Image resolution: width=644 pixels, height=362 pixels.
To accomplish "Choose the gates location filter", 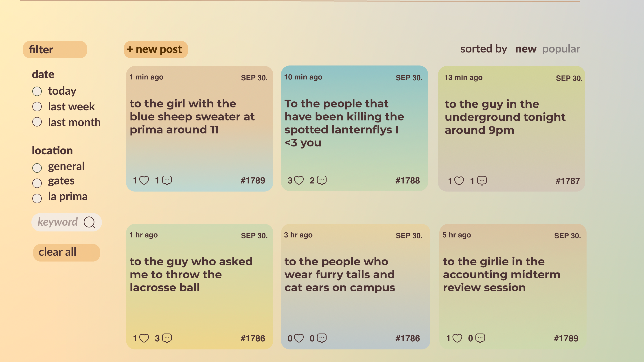I will click(37, 183).
